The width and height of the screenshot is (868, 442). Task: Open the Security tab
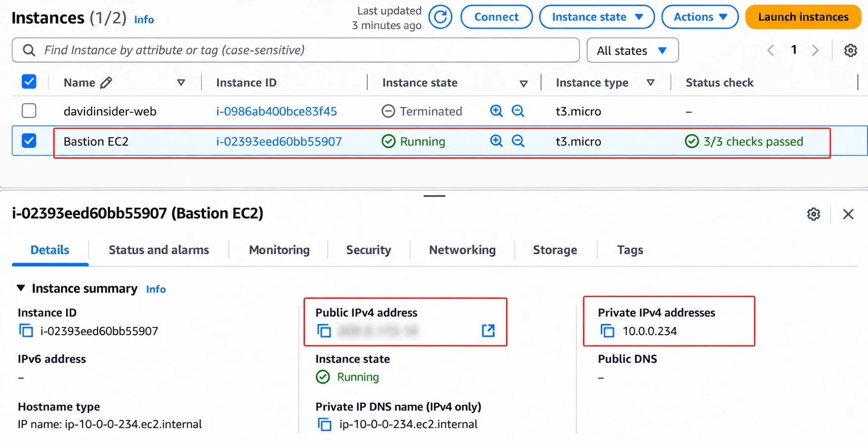[368, 250]
